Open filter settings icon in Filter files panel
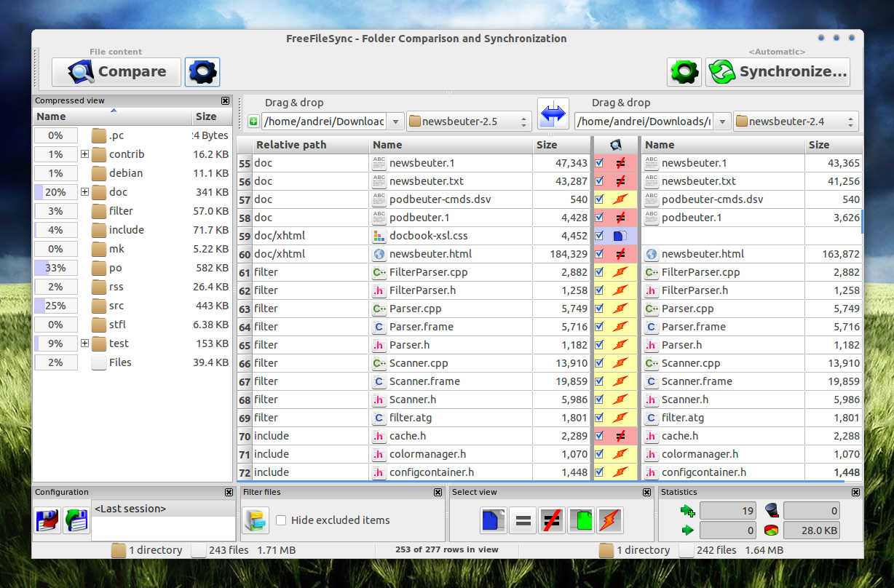Screen dimensions: 894x588 tap(256, 520)
